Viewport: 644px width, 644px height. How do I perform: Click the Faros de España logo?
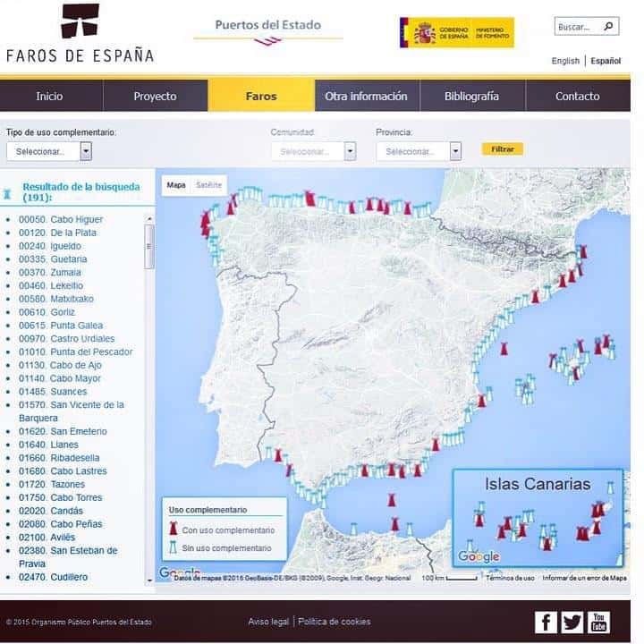coord(80,34)
